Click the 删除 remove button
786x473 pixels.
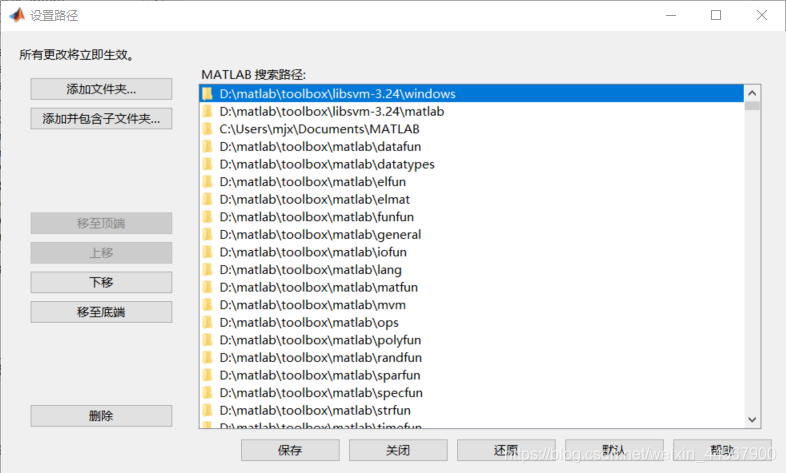(101, 415)
